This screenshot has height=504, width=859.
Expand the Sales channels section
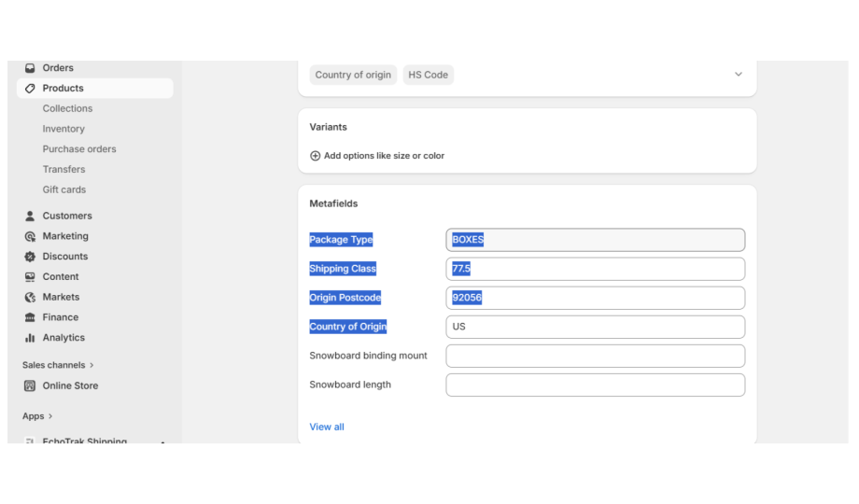58,365
